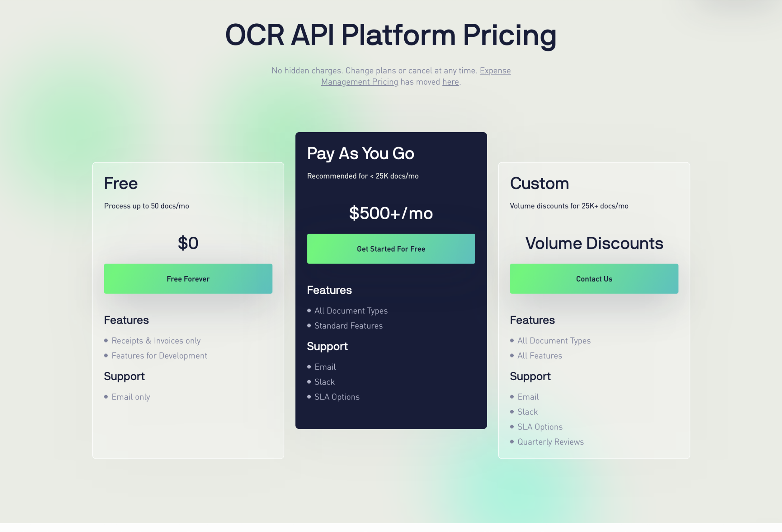Viewport: 782px width, 532px height.
Task: Click All Features item in Custom plan
Action: [x=539, y=356]
